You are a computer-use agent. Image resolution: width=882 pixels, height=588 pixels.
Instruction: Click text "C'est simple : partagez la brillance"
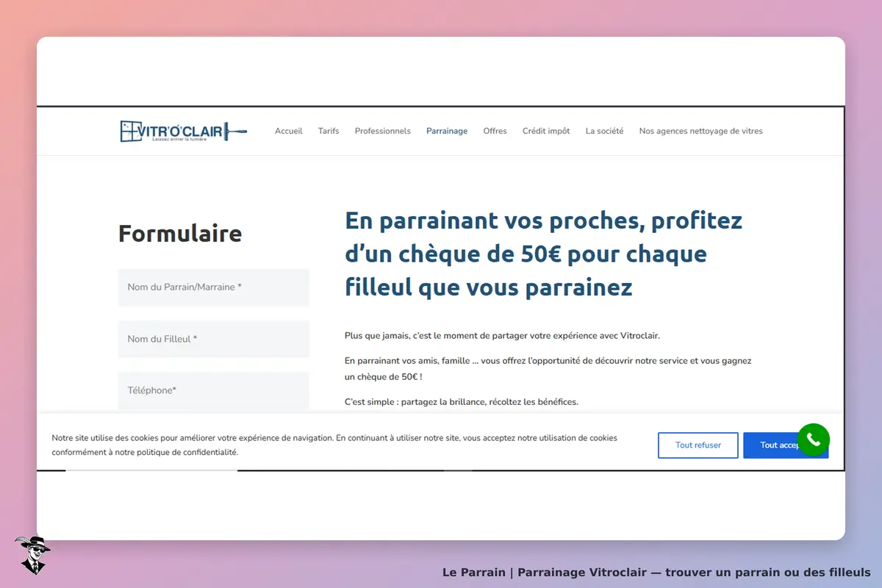pyautogui.click(x=462, y=402)
